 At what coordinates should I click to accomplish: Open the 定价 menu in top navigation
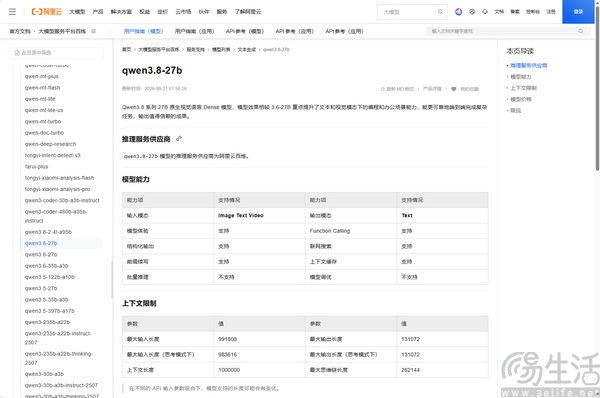click(163, 12)
